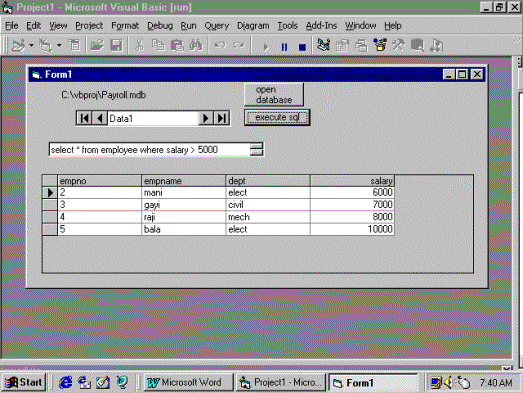This screenshot has height=393, width=523.
Task: Switch to Microsoft Word taskbar button
Action: (187, 382)
